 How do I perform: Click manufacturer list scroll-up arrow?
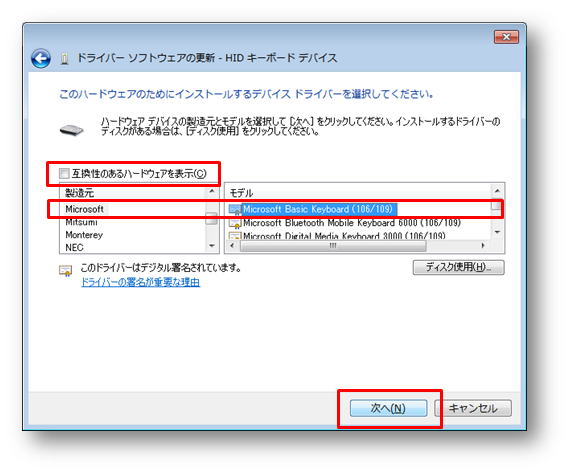point(212,191)
